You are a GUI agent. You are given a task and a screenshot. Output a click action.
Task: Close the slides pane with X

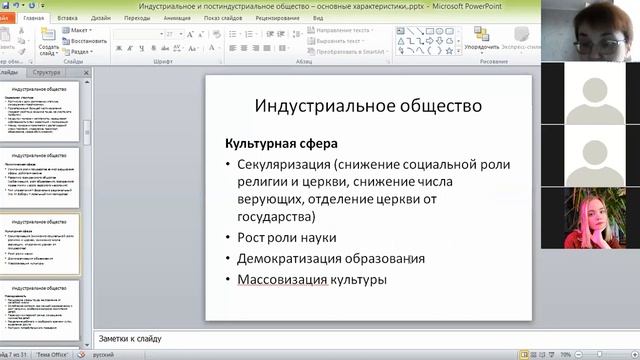(x=86, y=73)
